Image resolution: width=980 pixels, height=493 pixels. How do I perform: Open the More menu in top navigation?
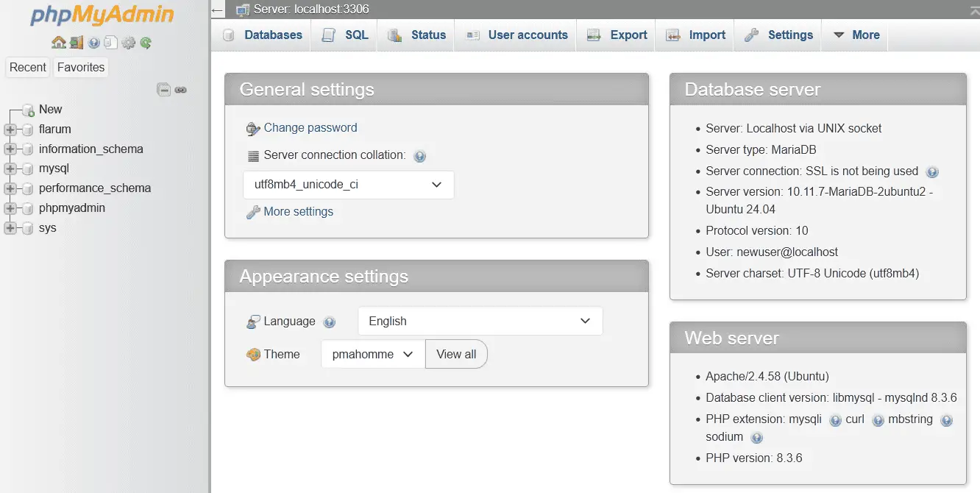(856, 35)
